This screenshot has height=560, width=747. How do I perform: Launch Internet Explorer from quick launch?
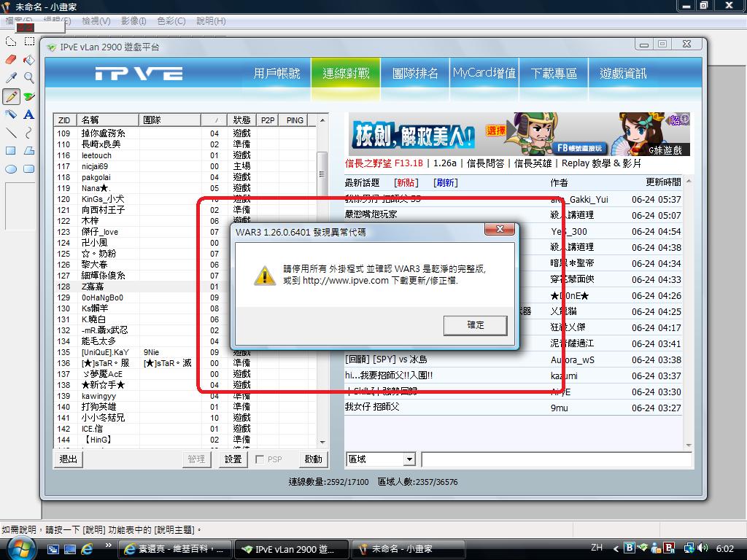click(88, 549)
